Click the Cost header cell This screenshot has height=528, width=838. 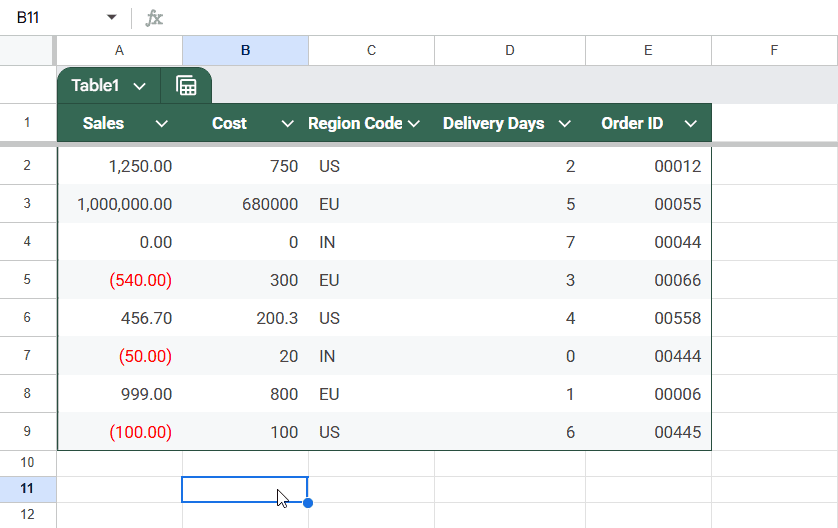[x=245, y=123]
